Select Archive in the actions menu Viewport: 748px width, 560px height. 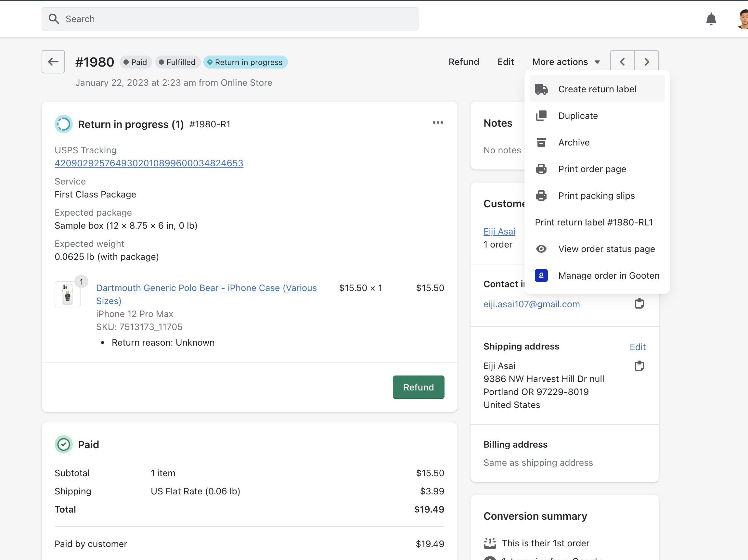pyautogui.click(x=574, y=142)
